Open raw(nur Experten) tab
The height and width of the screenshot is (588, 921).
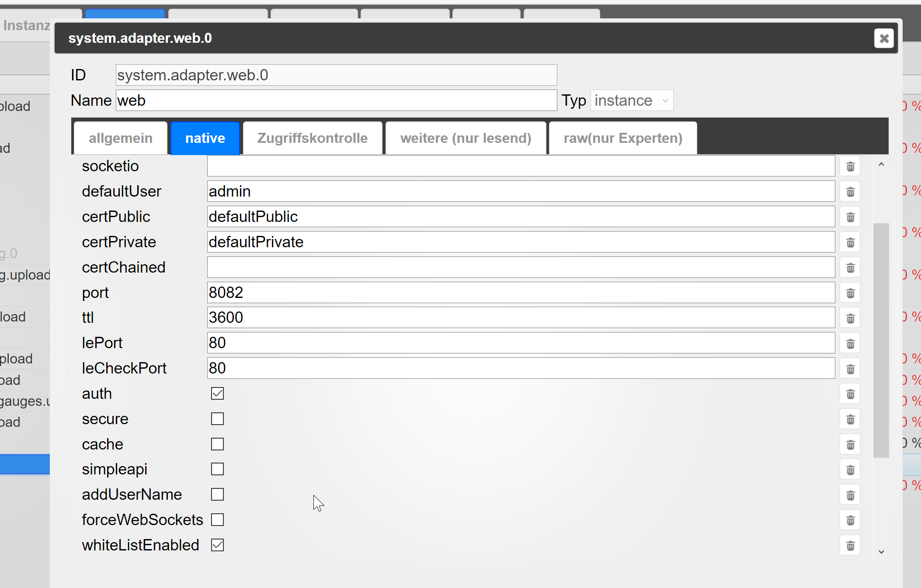[x=622, y=138]
